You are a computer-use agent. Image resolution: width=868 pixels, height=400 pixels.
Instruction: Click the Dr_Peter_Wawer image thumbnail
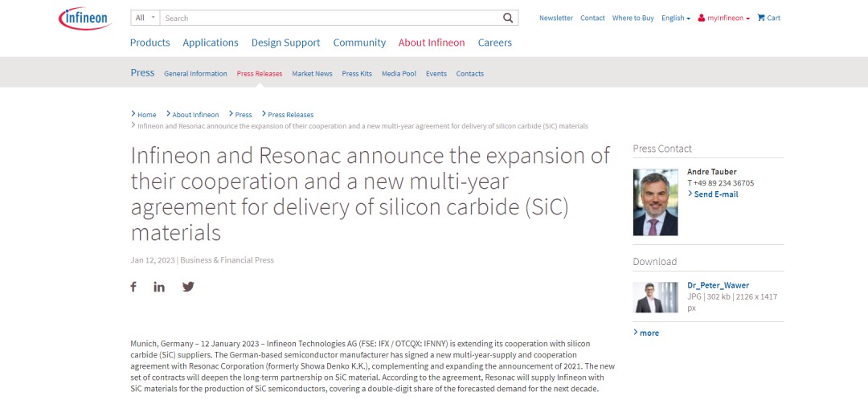click(x=656, y=298)
